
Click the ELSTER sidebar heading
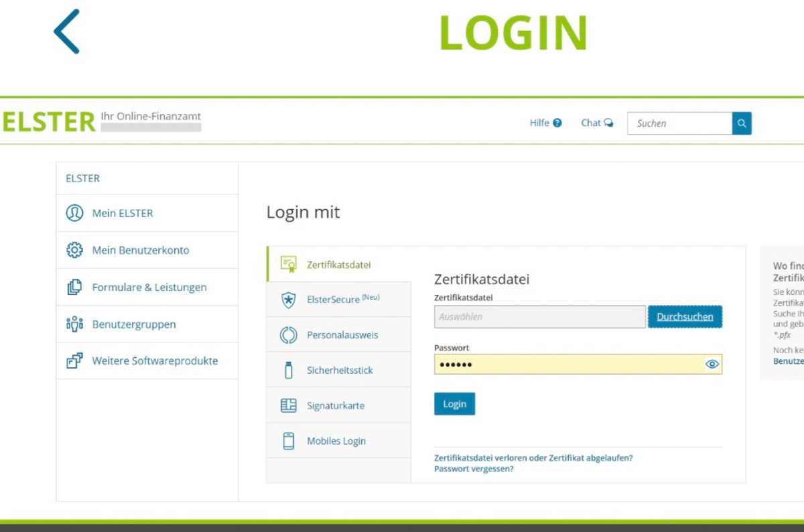[x=82, y=178]
